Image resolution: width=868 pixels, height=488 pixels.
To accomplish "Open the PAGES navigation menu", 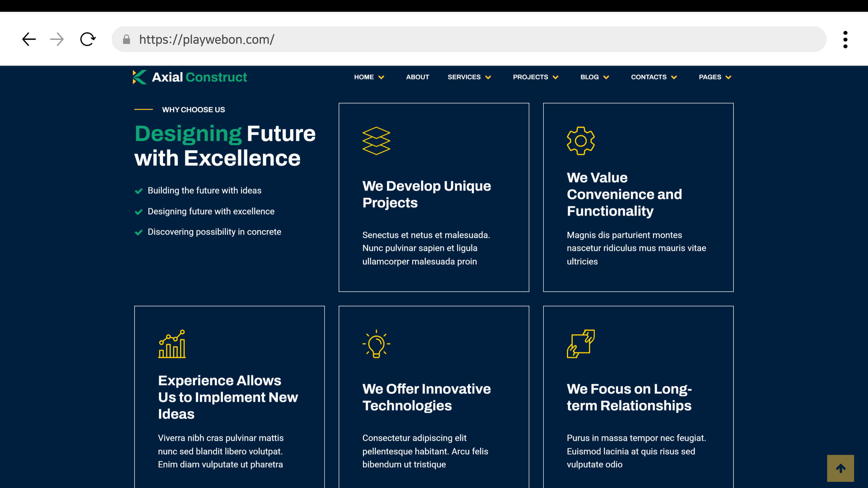I will [x=715, y=77].
